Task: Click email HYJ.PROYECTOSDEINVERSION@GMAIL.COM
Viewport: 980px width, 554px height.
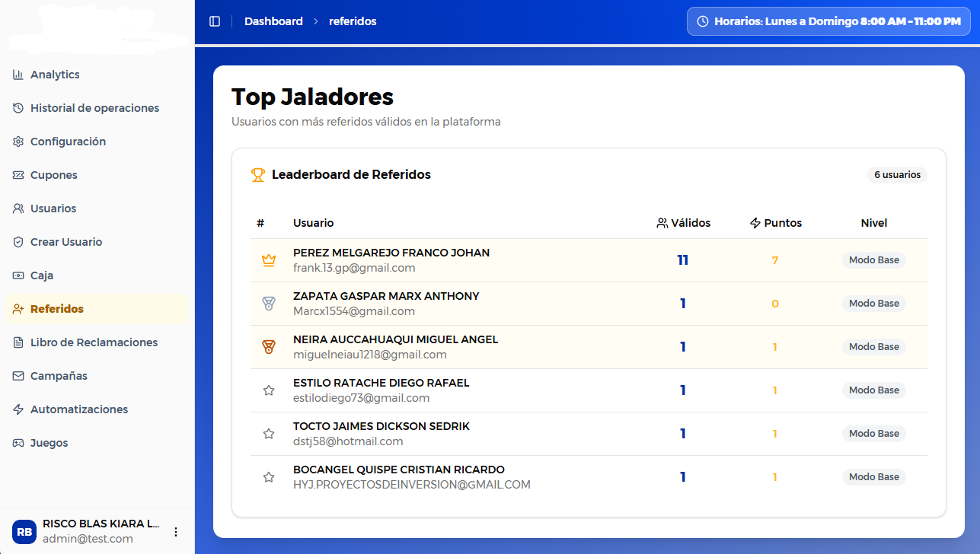Action: pos(412,485)
